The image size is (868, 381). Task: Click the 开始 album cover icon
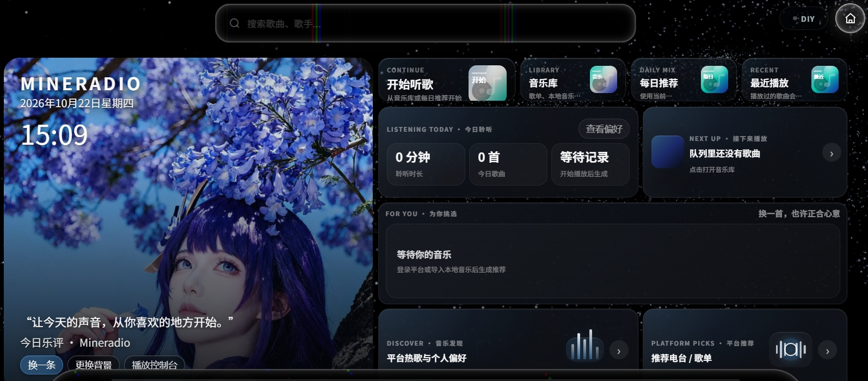(488, 83)
